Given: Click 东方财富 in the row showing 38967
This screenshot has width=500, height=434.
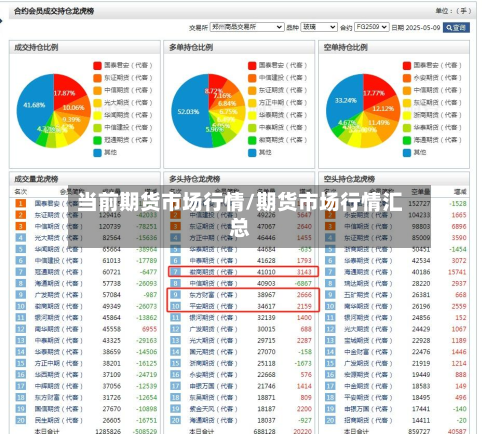Looking at the screenshot, I should pyautogui.click(x=213, y=295).
